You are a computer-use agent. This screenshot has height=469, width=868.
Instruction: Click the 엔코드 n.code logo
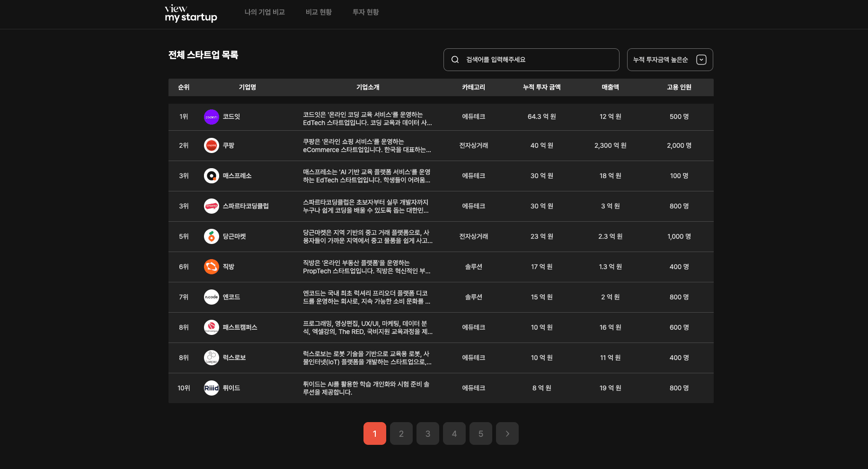click(x=212, y=297)
